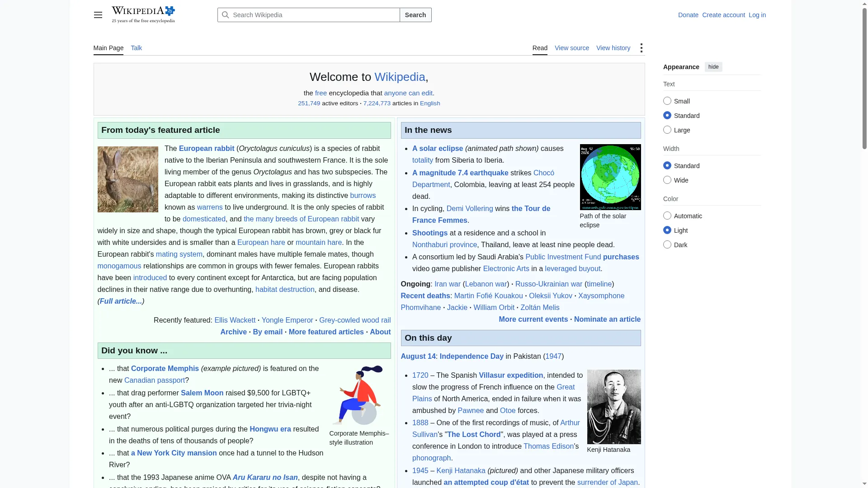The height and width of the screenshot is (488, 868).
Task: Open the Canadian passport link
Action: click(155, 380)
